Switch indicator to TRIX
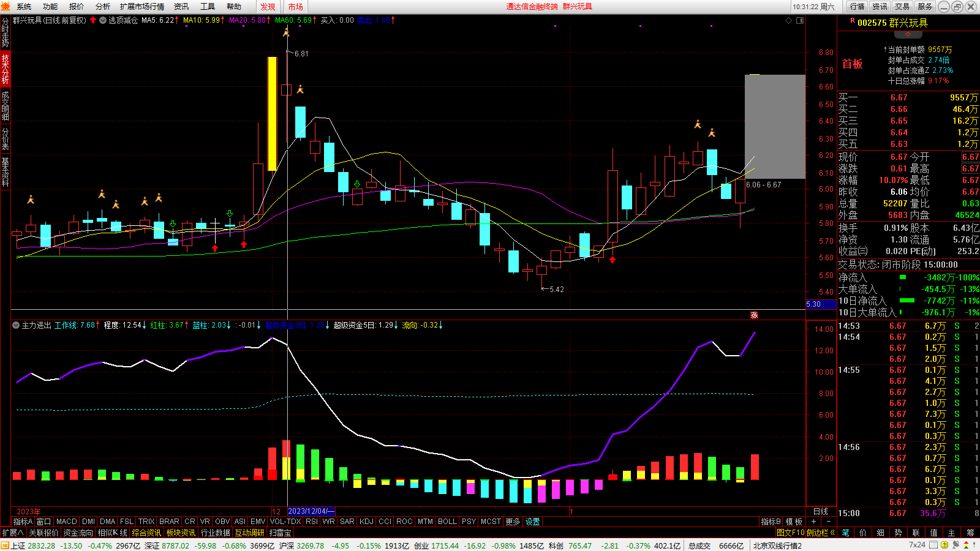The image size is (980, 551). tap(146, 522)
